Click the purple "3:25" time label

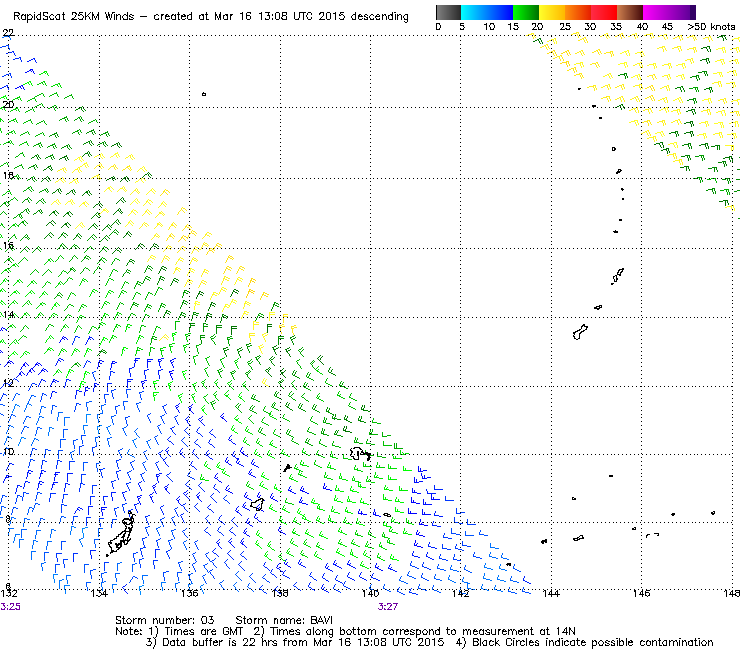pyautogui.click(x=10, y=607)
